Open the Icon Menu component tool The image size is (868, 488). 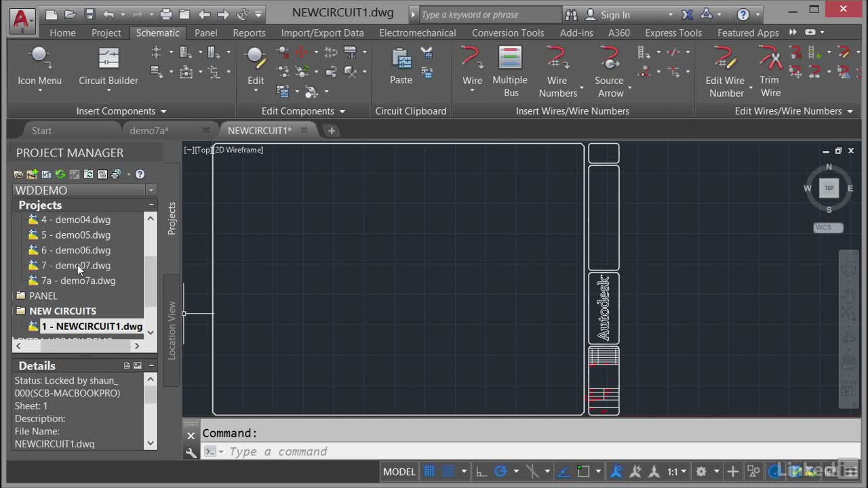click(39, 68)
